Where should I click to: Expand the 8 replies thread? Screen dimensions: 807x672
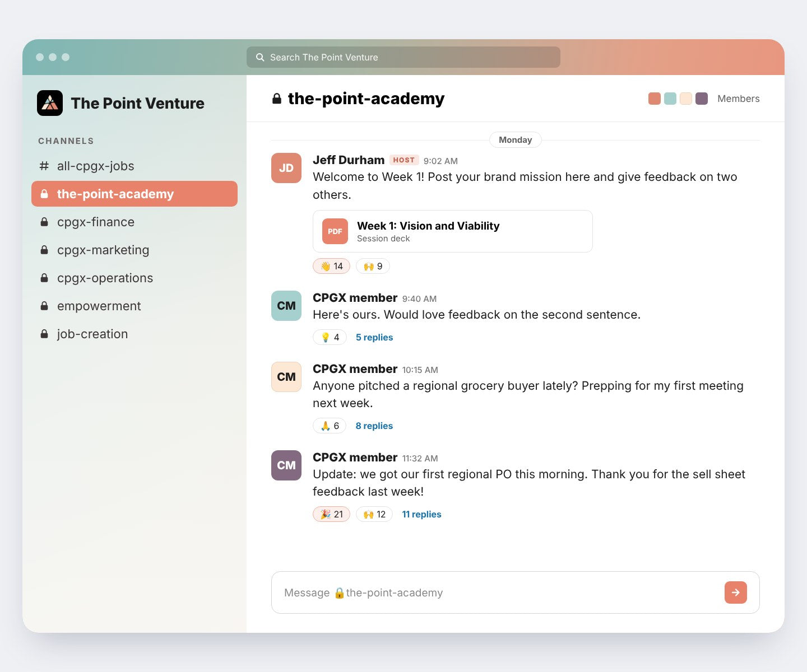click(x=374, y=426)
